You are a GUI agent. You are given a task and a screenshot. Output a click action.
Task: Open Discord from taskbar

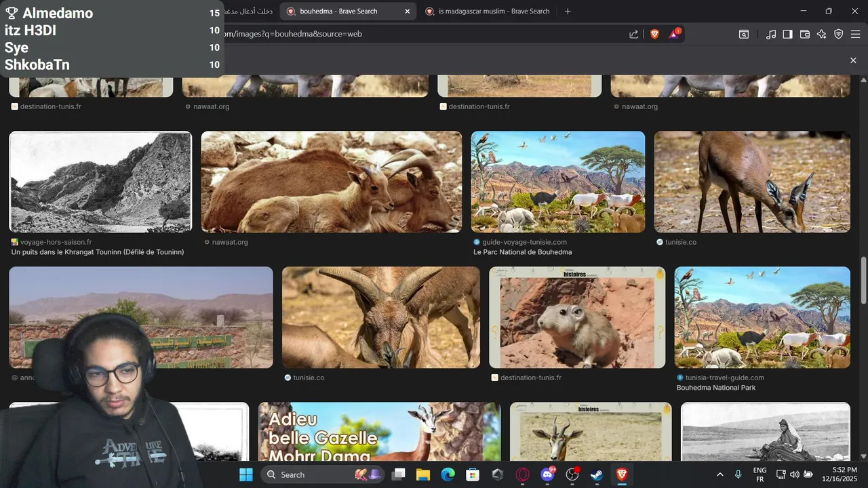547,474
